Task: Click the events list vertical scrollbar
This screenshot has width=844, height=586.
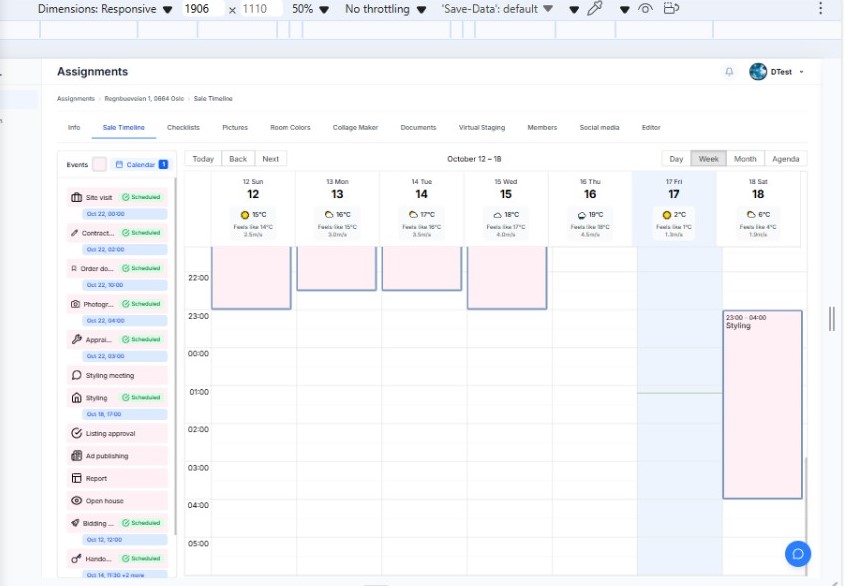Action: [x=175, y=355]
